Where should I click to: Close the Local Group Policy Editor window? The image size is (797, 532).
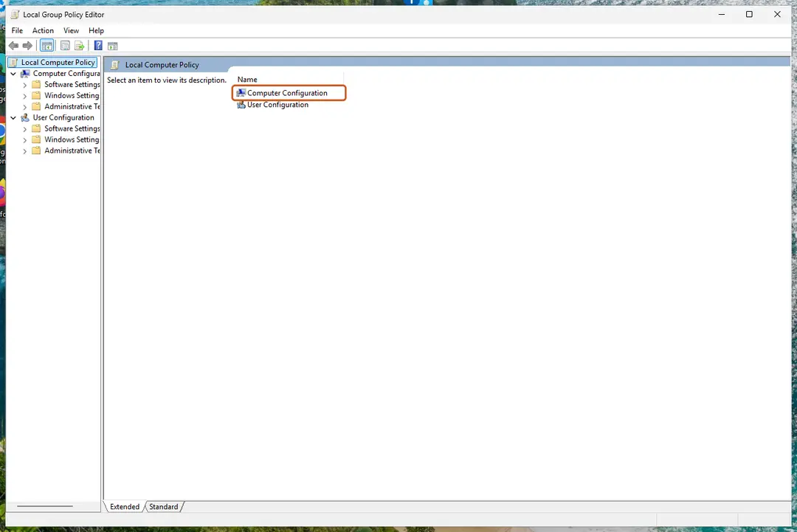click(x=777, y=14)
